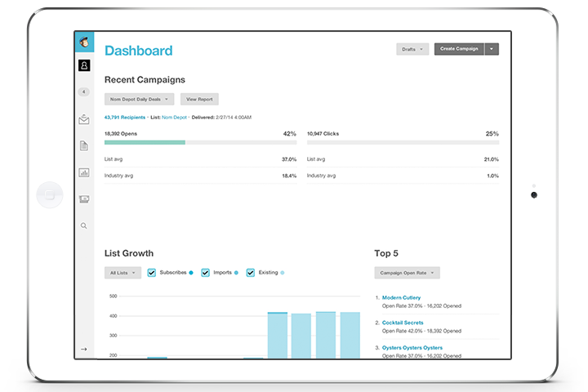The image size is (588, 392).
Task: Click the MailChimp monkey logo icon
Action: click(84, 42)
